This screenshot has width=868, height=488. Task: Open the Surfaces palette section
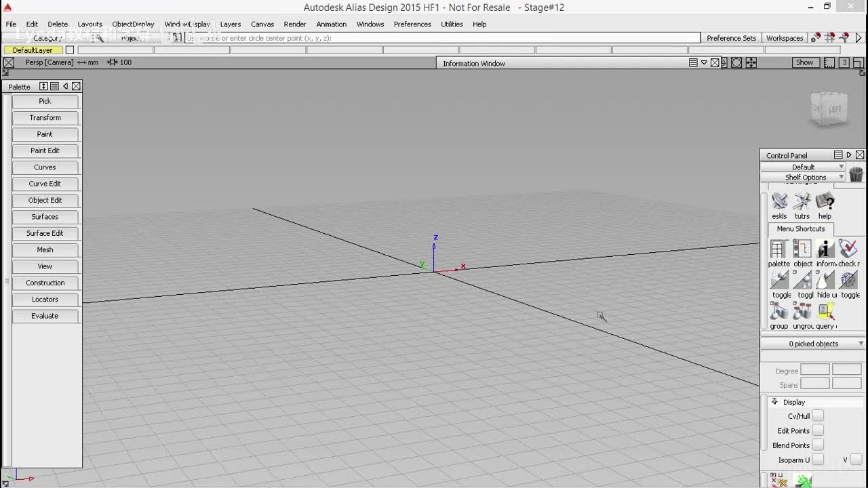tap(45, 217)
